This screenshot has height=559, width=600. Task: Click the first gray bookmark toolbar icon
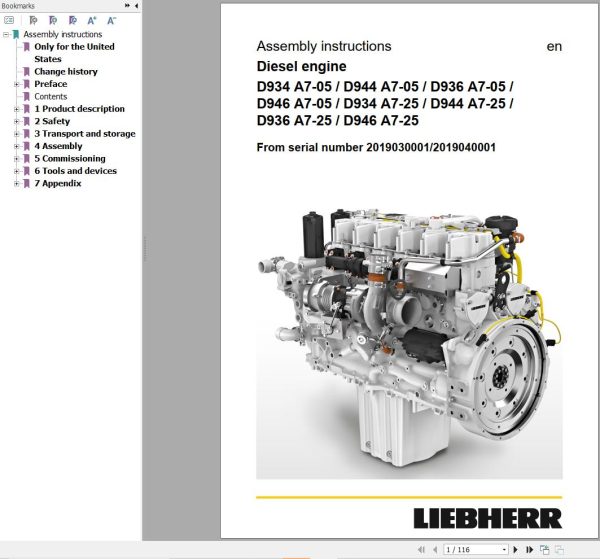tap(33, 20)
